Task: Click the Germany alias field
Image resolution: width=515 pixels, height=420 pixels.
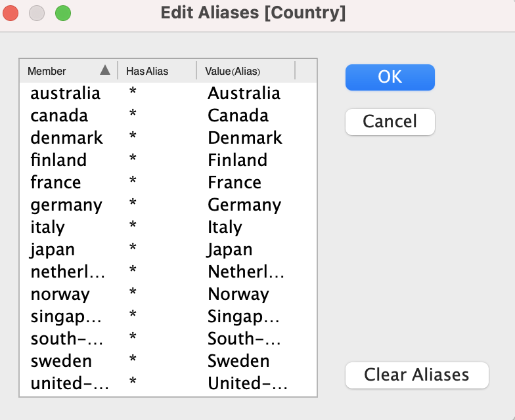Action: [x=244, y=205]
